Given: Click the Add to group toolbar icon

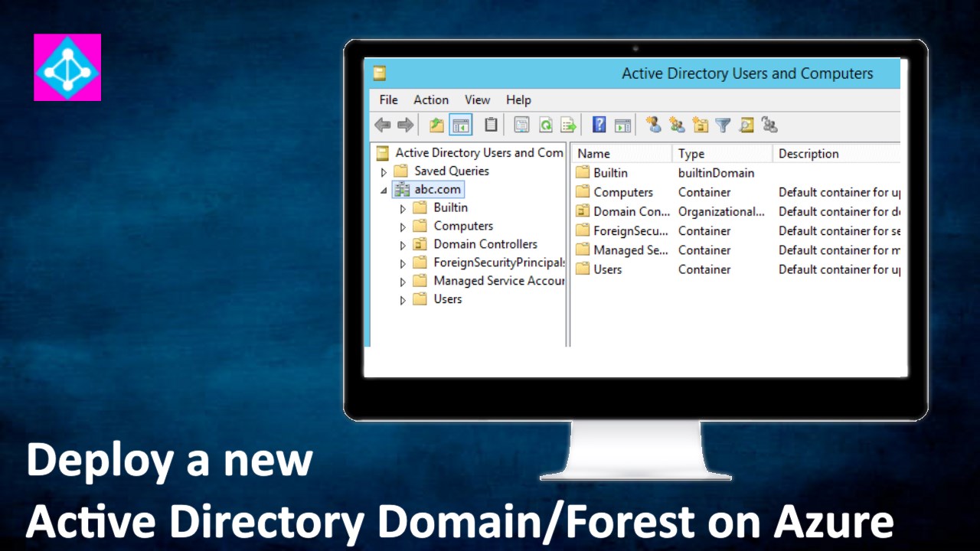Looking at the screenshot, I should [769, 125].
